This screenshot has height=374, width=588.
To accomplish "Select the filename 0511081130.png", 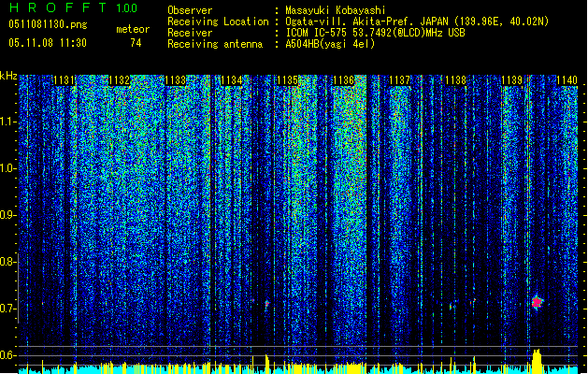I will [x=48, y=24].
